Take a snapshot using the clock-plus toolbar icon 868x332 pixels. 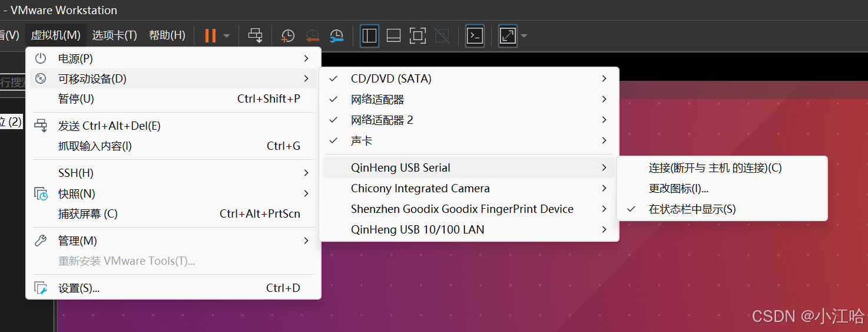click(x=287, y=36)
